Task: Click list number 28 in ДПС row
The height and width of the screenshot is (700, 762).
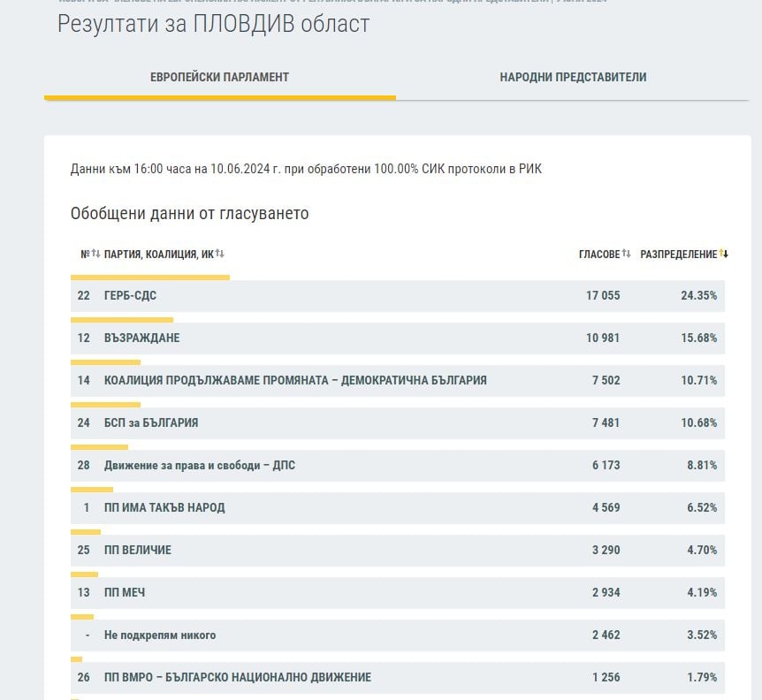Action: 84,466
